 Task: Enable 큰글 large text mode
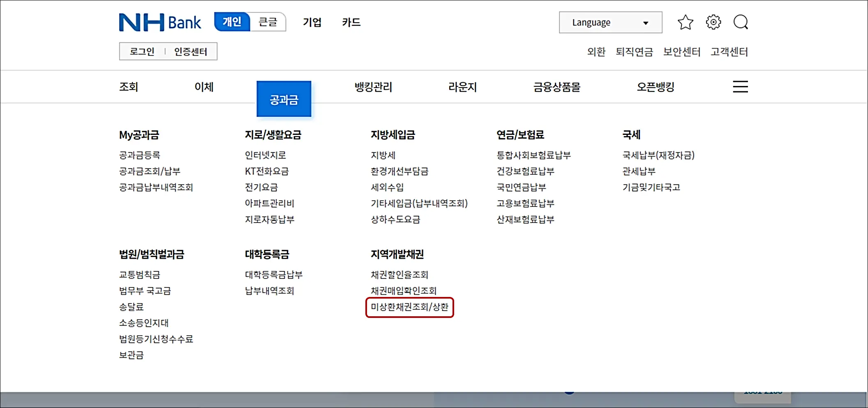(268, 22)
